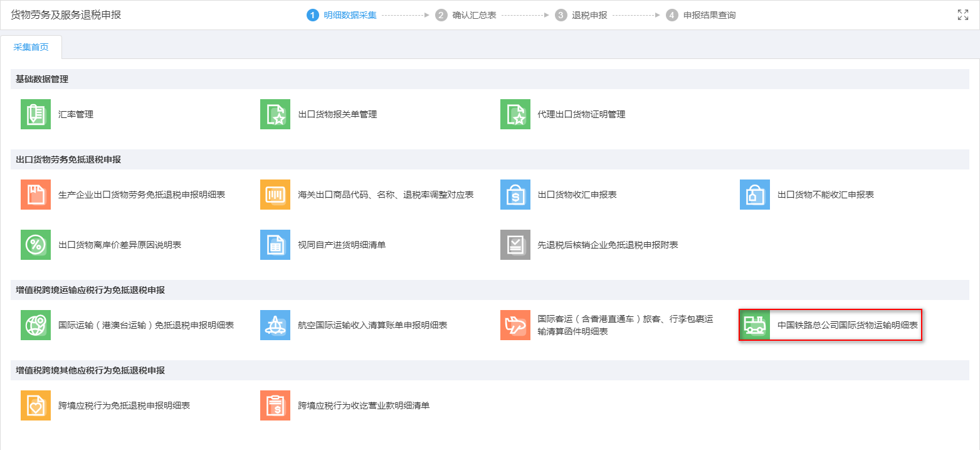This screenshot has height=450, width=980.
Task: Open the 跨境应税行为收讫营业款明细清单 icon
Action: pos(275,405)
